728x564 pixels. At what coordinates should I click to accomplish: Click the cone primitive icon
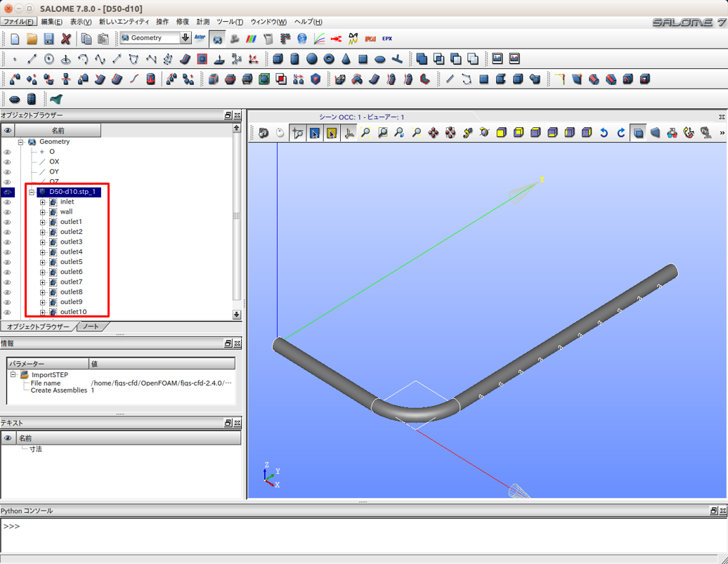coord(346,59)
